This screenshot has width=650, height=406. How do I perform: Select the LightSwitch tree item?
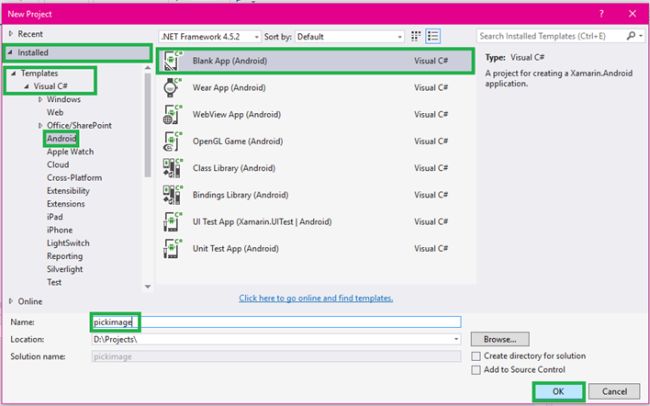pos(68,243)
